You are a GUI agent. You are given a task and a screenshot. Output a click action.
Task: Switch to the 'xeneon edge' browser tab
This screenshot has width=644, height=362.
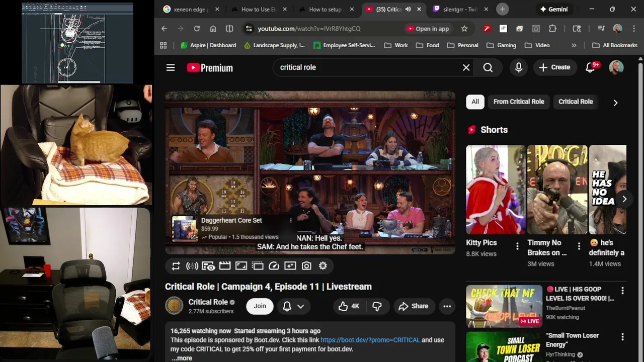click(x=191, y=9)
